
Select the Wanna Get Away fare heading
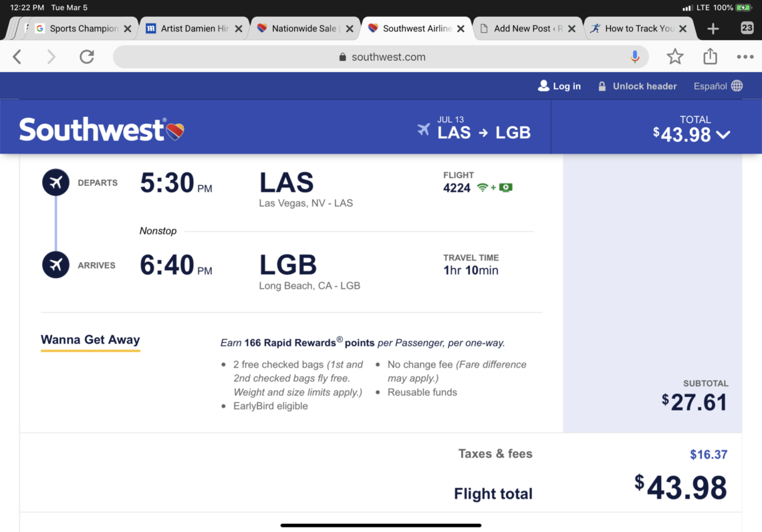pos(90,340)
